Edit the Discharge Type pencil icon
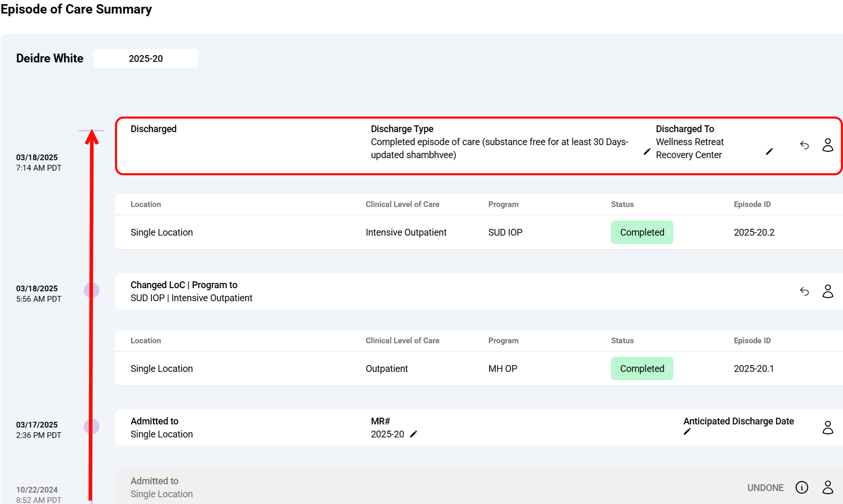Screen dimensions: 843x504 pos(647,151)
